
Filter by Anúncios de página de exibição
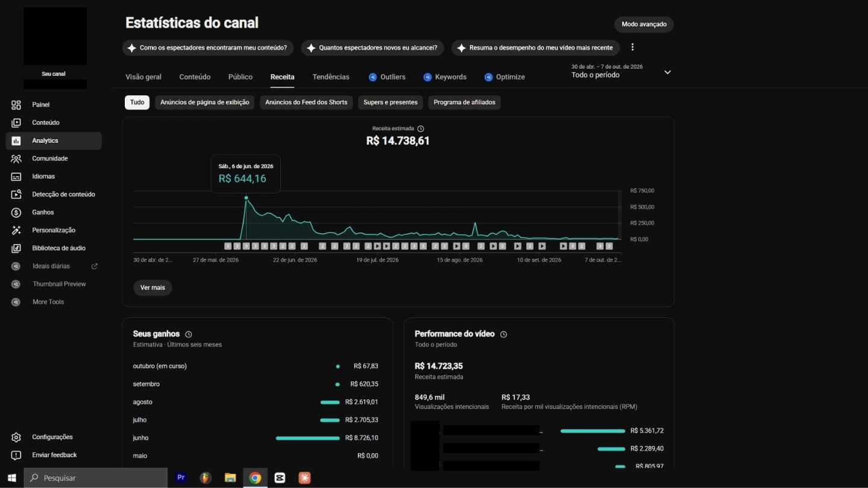tap(205, 102)
